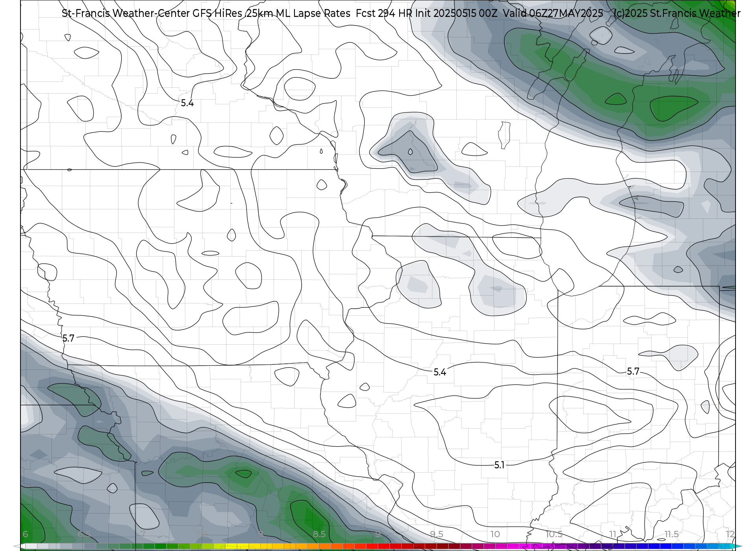
Task: Click the '10.5' color scale label
Action: tap(554, 534)
